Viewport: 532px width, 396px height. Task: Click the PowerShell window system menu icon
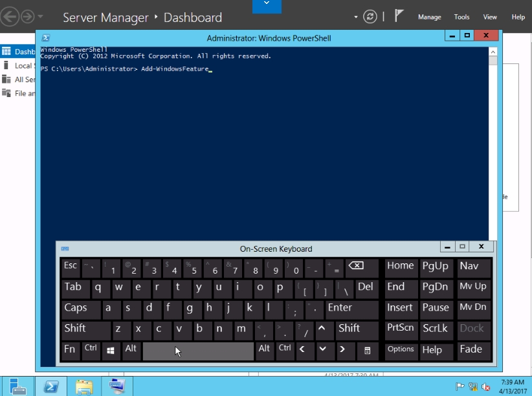(x=46, y=38)
